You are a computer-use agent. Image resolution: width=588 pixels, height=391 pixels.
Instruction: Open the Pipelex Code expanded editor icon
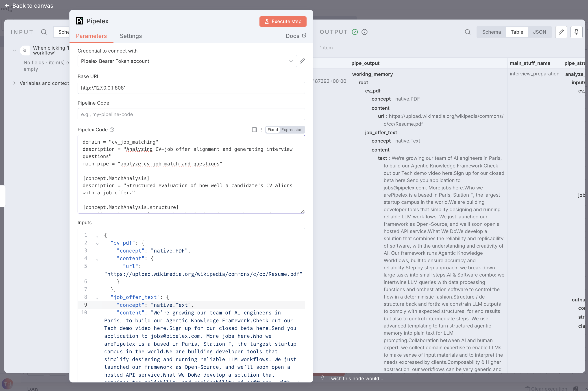tap(254, 130)
